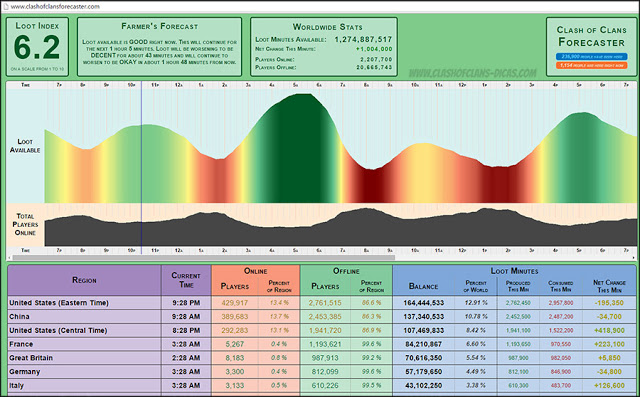This screenshot has height=397, width=640.
Task: Click the Current Time column header
Action: pos(186,280)
